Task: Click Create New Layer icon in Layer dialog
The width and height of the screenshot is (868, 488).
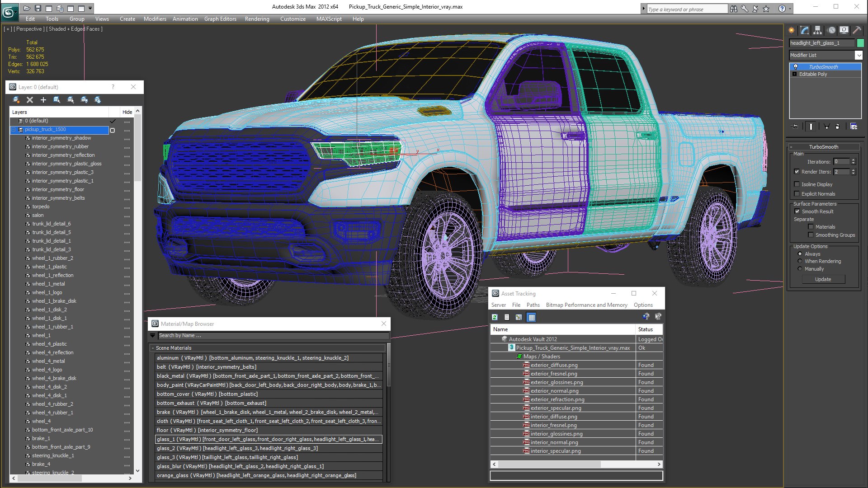Action: 16,100
